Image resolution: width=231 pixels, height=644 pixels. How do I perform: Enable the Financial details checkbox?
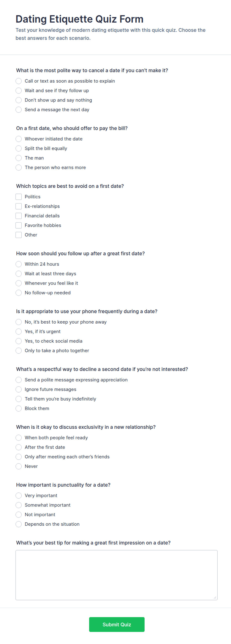point(19,216)
